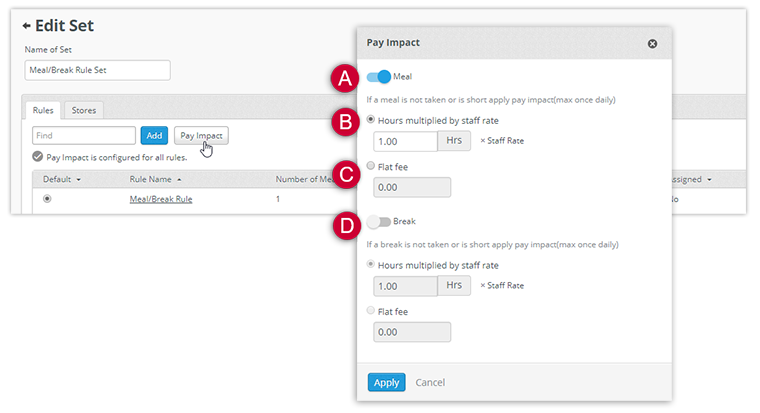Choose Break 'Hours multiplied by staff rate' radio
The width and height of the screenshot is (760, 413).
tap(372, 265)
